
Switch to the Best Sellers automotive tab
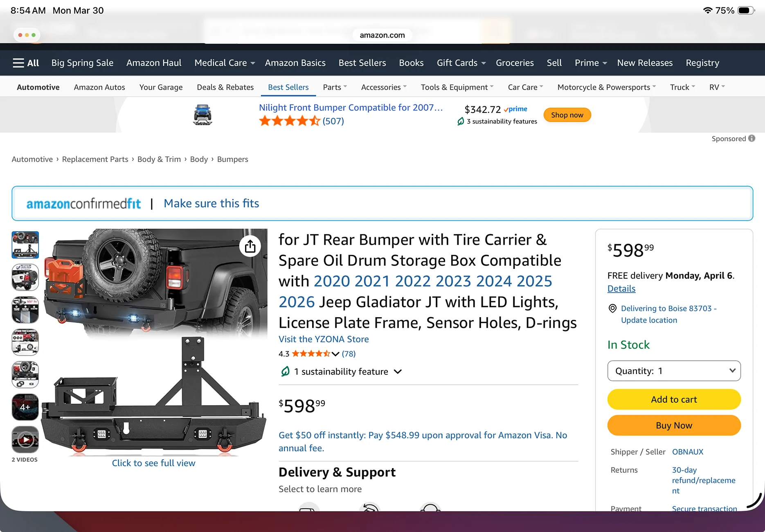(x=288, y=87)
